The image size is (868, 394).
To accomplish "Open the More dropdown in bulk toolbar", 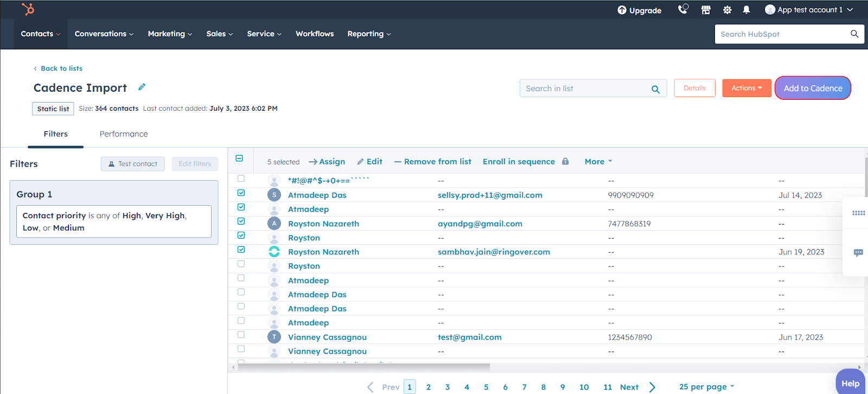I will click(598, 161).
